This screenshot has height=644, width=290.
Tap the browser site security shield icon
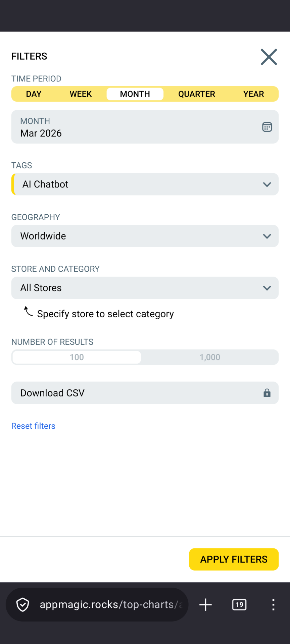[23, 605]
